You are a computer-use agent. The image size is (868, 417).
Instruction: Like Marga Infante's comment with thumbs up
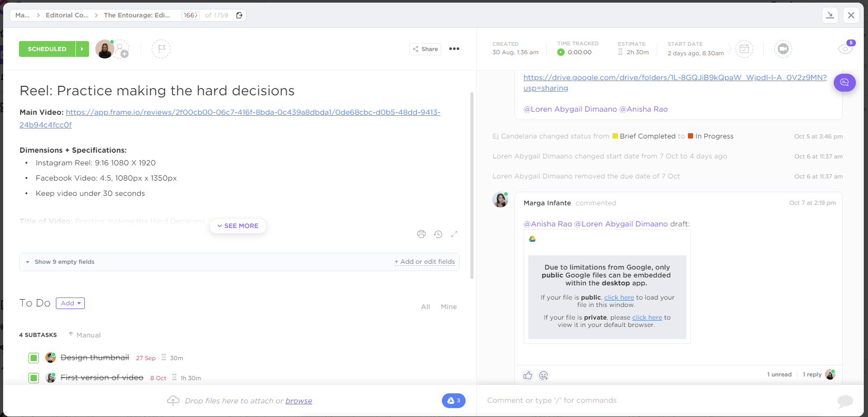pyautogui.click(x=528, y=375)
